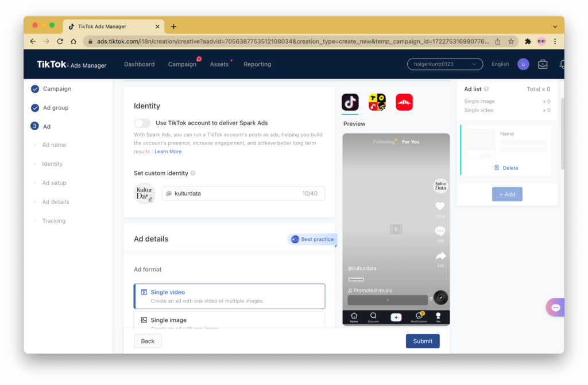Viewport: 588px width, 385px height.
Task: Click the Home icon in the phone preview
Action: click(354, 317)
